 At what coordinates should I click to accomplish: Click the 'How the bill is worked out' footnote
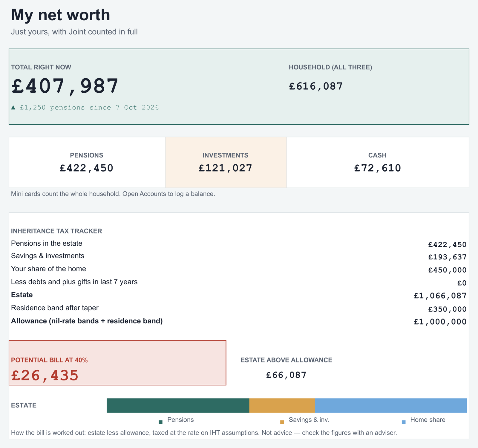coord(204,433)
